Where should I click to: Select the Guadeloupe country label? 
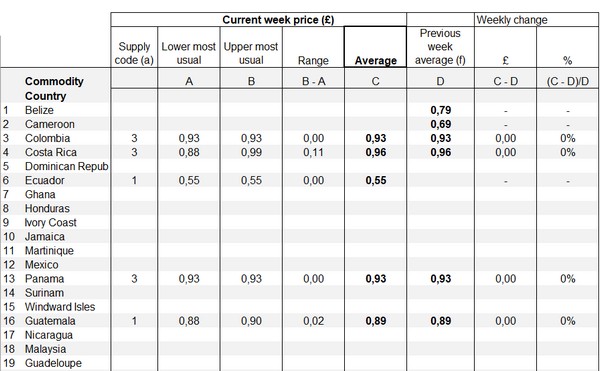pos(53,363)
